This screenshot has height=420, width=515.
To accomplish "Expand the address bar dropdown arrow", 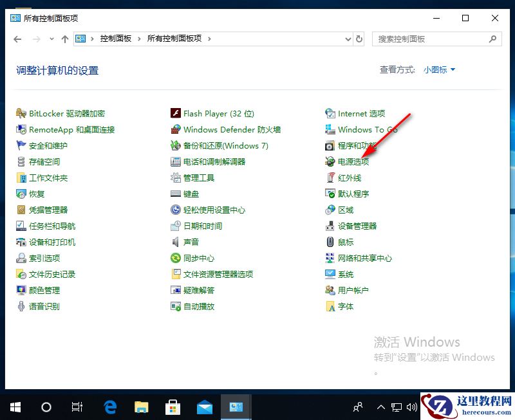I will [348, 39].
